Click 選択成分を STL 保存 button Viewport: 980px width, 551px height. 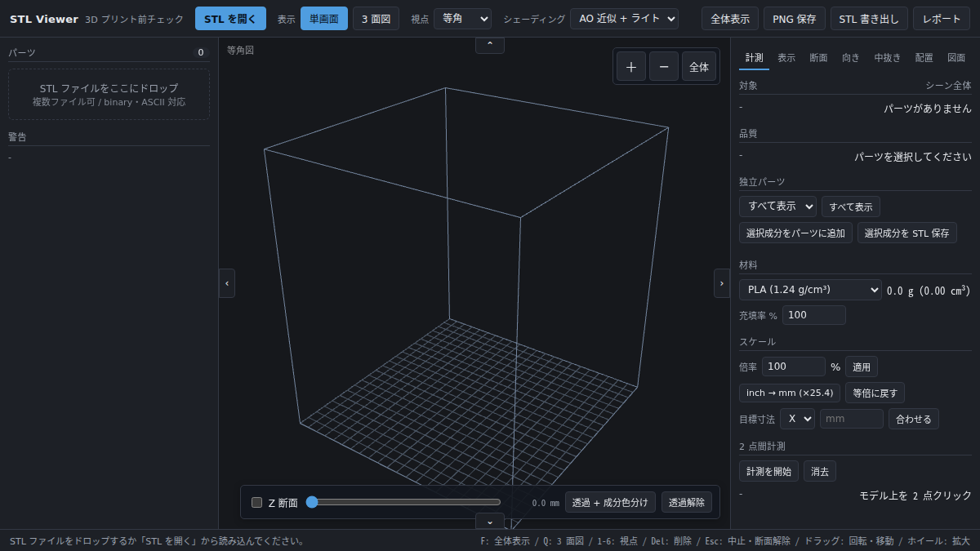point(906,233)
